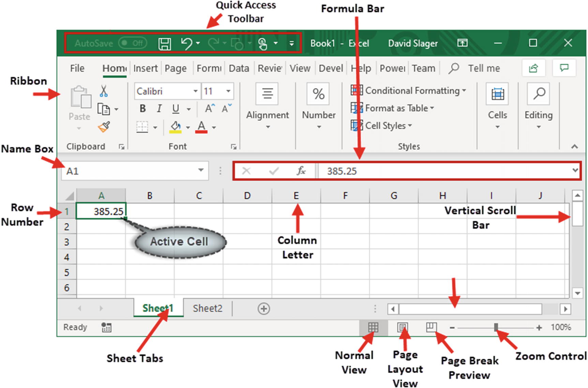Open the File tab

coord(77,68)
